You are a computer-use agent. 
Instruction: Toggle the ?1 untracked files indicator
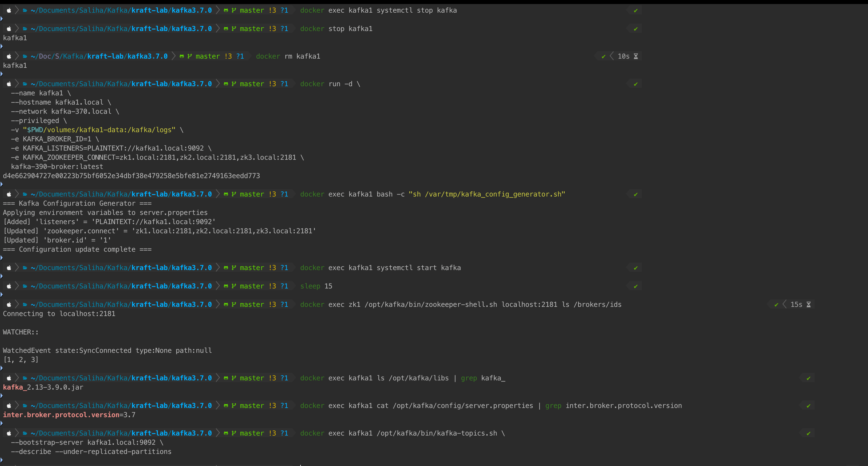pyautogui.click(x=284, y=10)
